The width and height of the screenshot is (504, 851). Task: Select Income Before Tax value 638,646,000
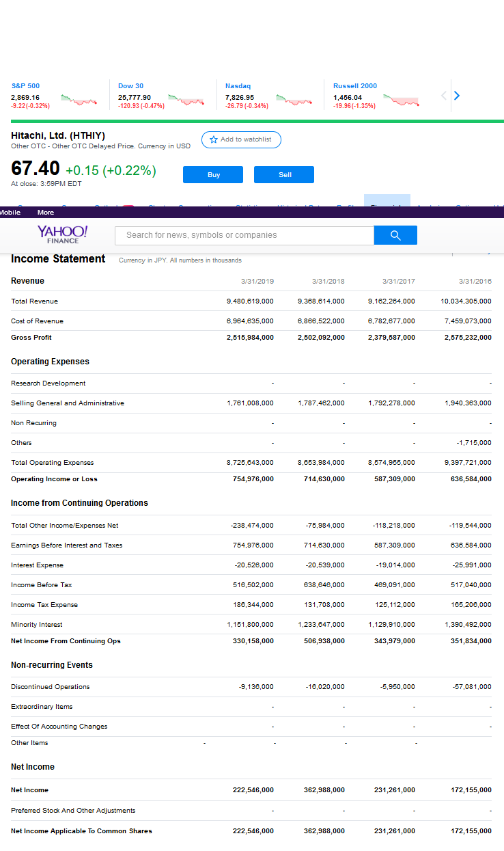324,585
